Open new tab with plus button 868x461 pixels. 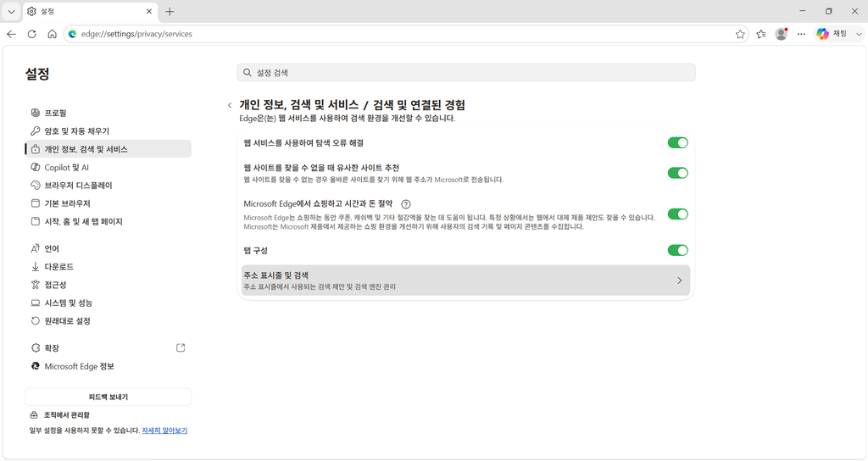pos(170,11)
